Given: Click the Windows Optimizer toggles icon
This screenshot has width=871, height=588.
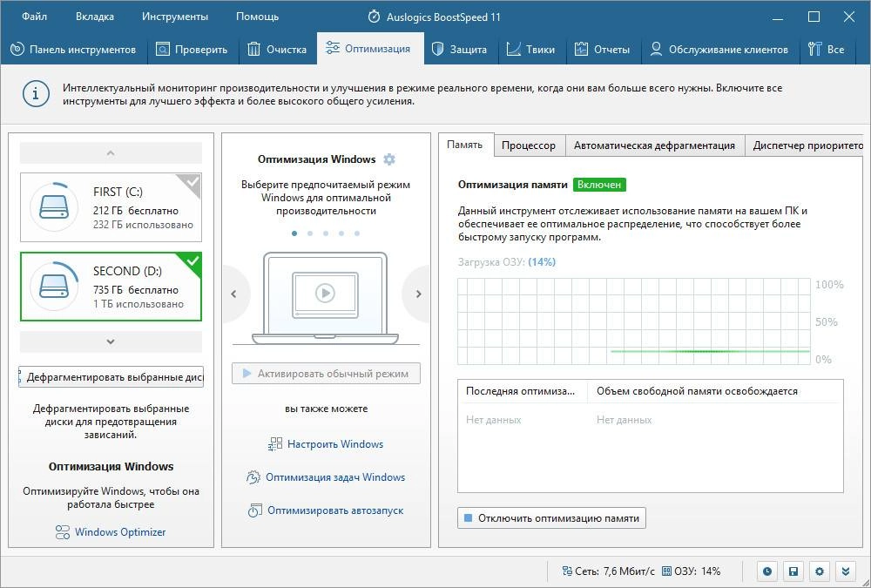Looking at the screenshot, I should tap(62, 532).
